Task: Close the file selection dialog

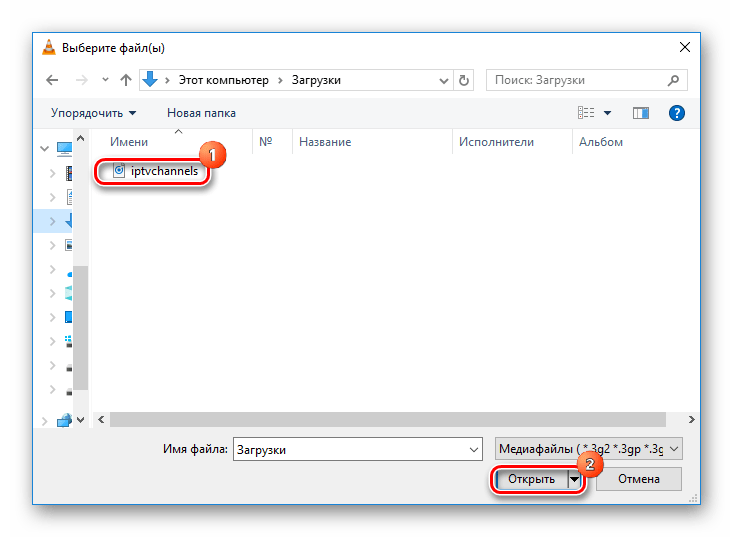Action: [685, 47]
